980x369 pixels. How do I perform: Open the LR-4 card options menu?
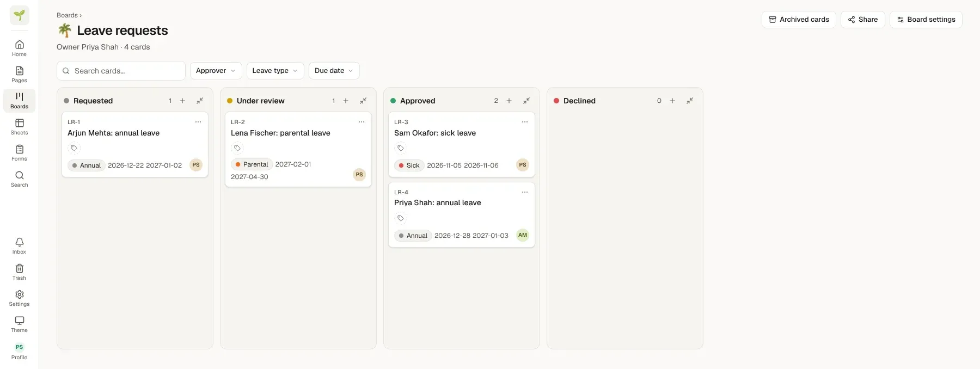point(525,192)
